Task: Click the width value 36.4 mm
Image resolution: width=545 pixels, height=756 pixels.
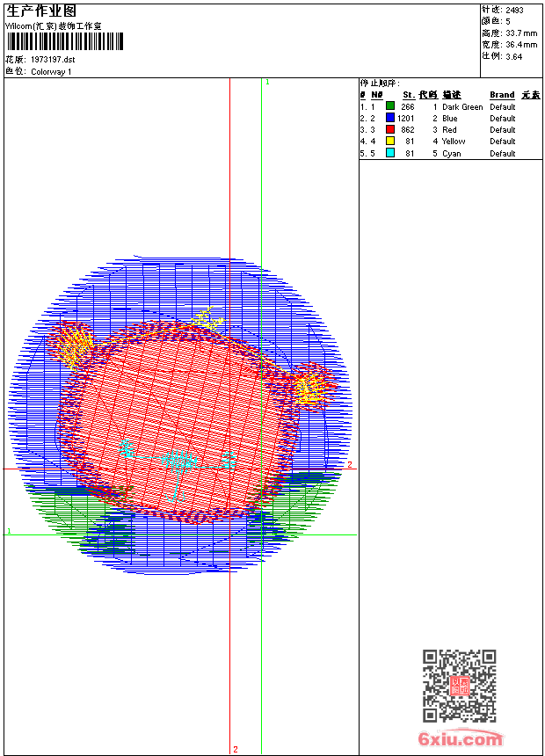Action: point(521,44)
